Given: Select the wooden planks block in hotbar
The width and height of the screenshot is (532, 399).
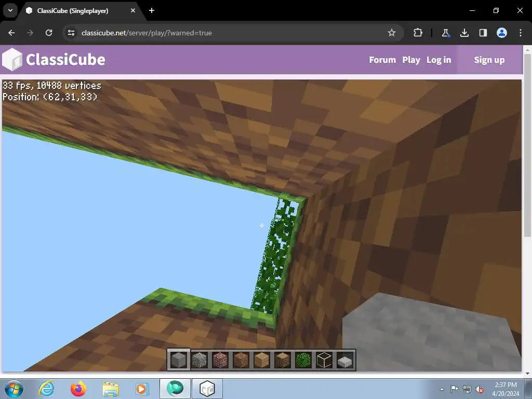Looking at the screenshot, I should [262, 360].
